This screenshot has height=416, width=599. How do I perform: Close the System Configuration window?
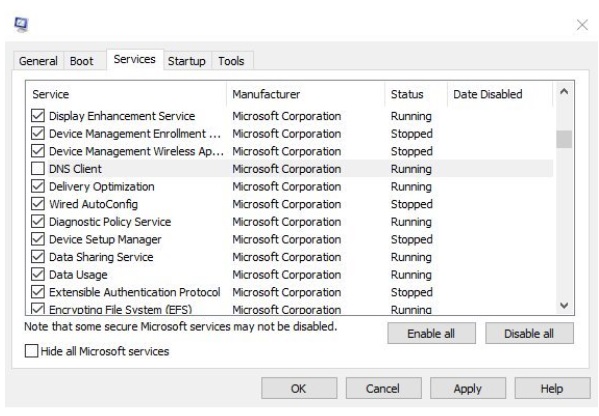[582, 25]
